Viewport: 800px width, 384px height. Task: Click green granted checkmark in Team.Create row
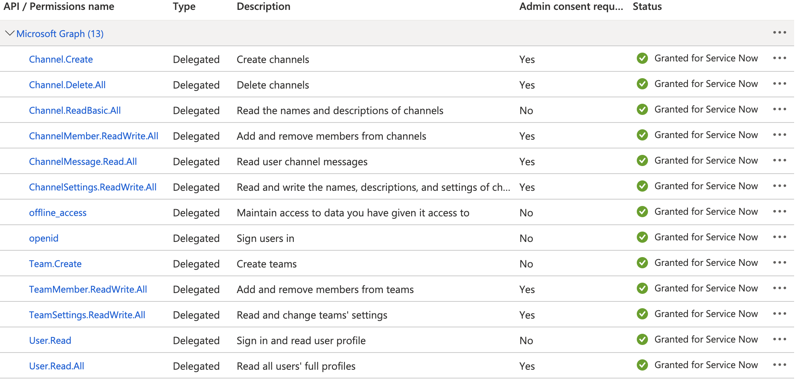pos(642,263)
